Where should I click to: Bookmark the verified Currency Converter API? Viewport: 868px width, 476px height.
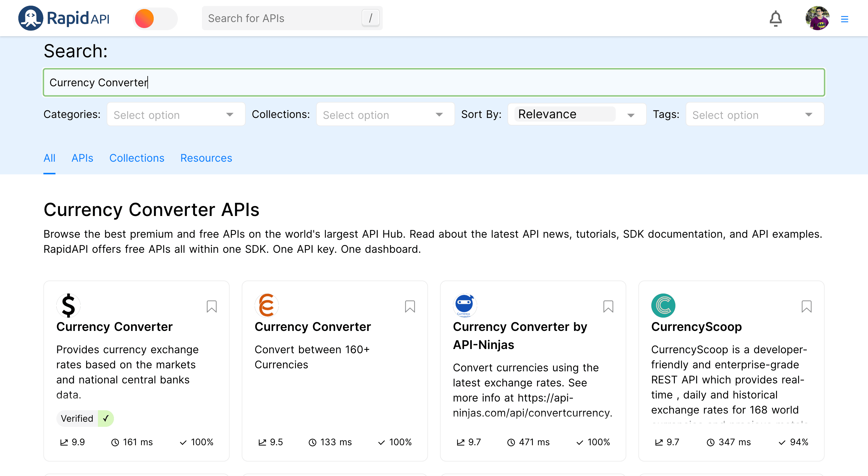tap(212, 306)
